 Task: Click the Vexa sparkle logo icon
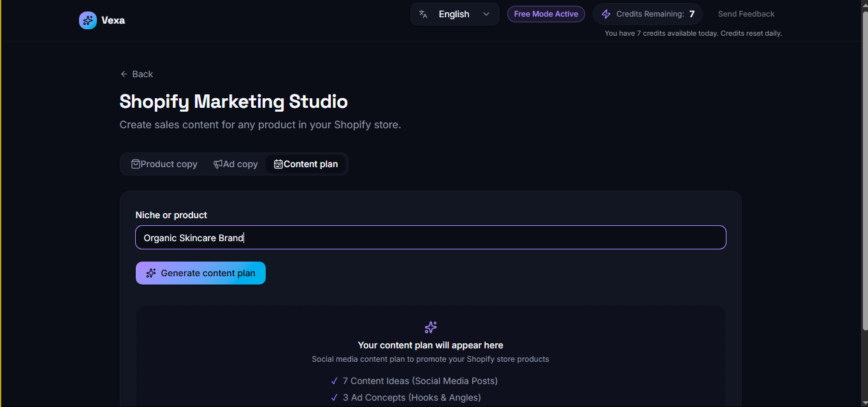[x=88, y=20]
